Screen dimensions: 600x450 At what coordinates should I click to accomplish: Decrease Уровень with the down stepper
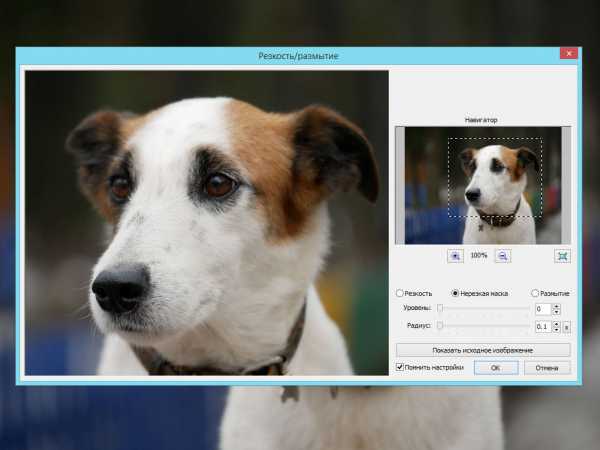coord(556,312)
